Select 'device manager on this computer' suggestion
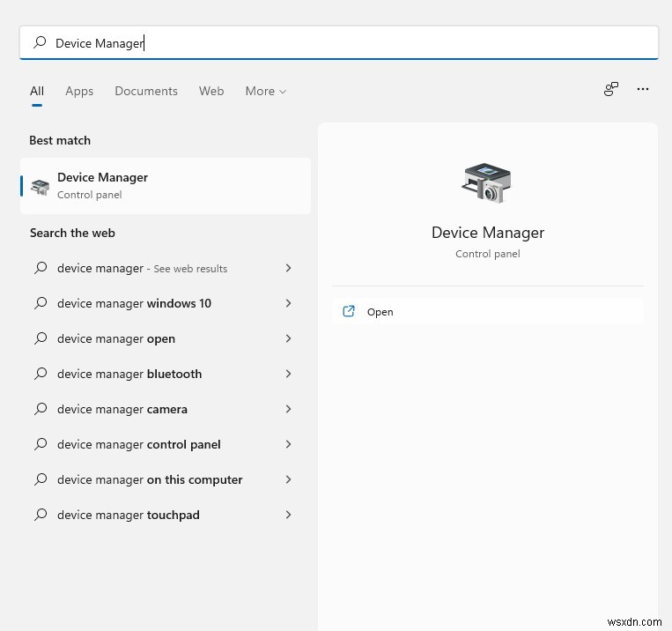Viewport: 672px width, 631px height. pyautogui.click(x=163, y=479)
